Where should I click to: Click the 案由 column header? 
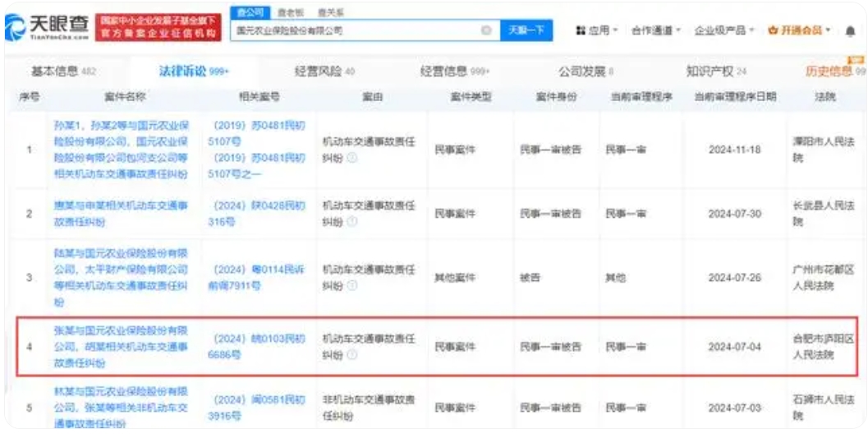tap(373, 97)
